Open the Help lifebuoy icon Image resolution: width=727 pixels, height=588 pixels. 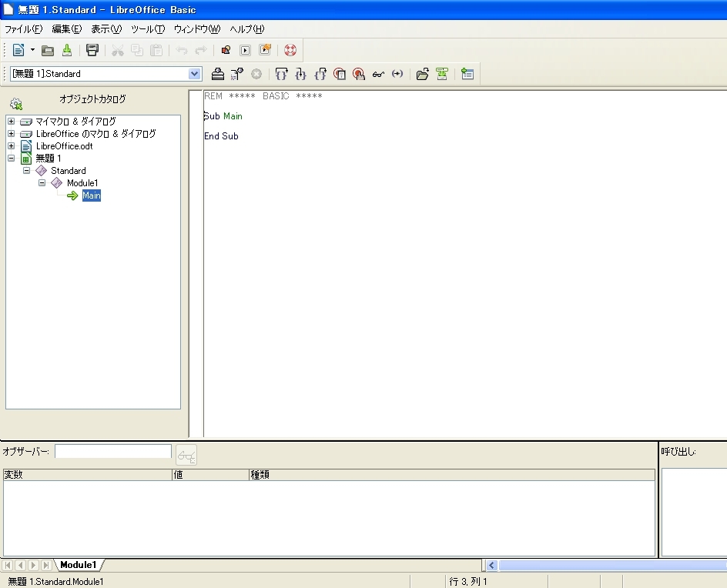290,50
